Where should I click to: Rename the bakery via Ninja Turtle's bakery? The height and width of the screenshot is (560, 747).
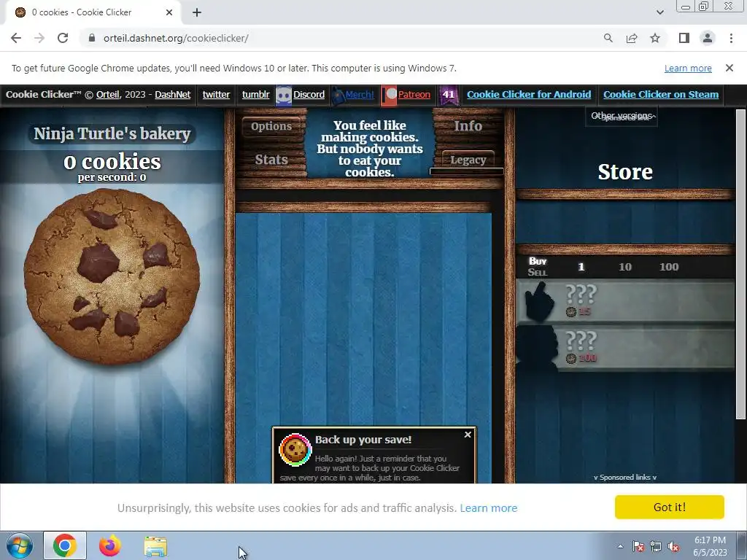[112, 134]
